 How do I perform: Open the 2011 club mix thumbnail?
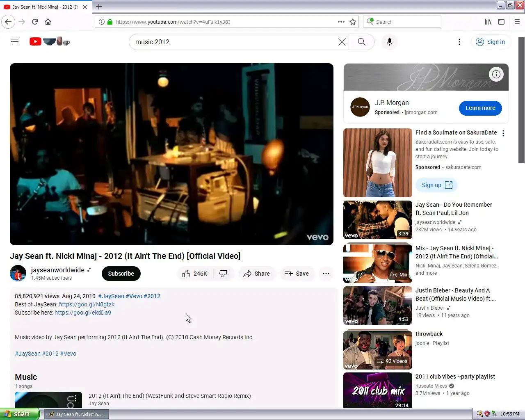[x=377, y=390]
